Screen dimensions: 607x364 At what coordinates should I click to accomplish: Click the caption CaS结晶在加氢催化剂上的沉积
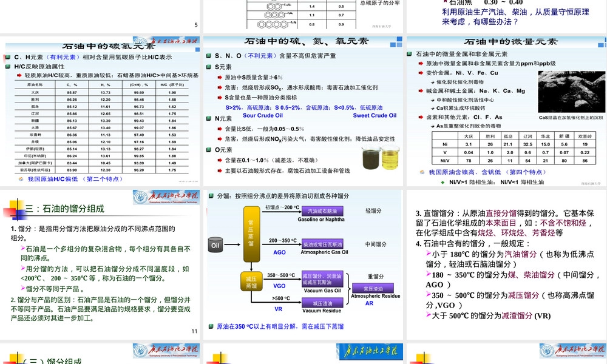(x=571, y=118)
